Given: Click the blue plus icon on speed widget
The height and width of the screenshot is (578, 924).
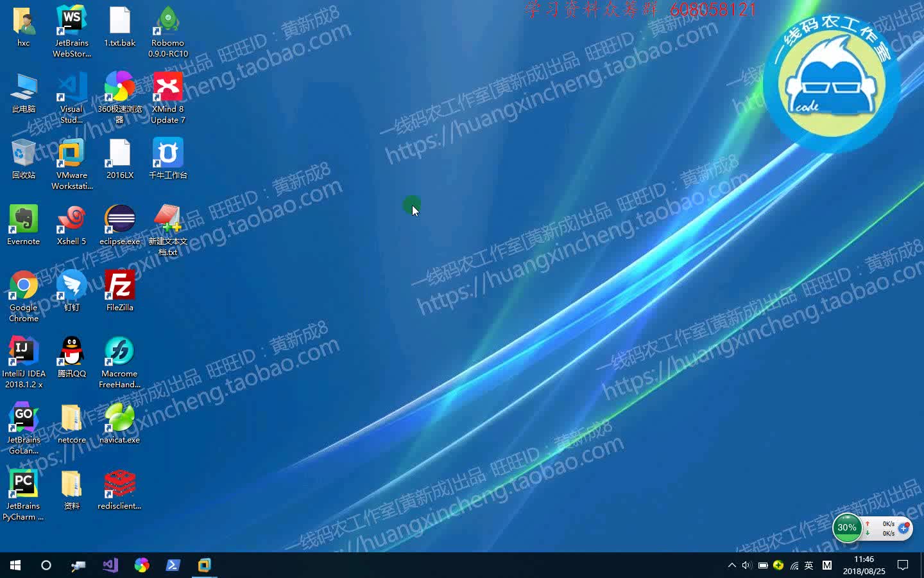Looking at the screenshot, I should (x=903, y=528).
